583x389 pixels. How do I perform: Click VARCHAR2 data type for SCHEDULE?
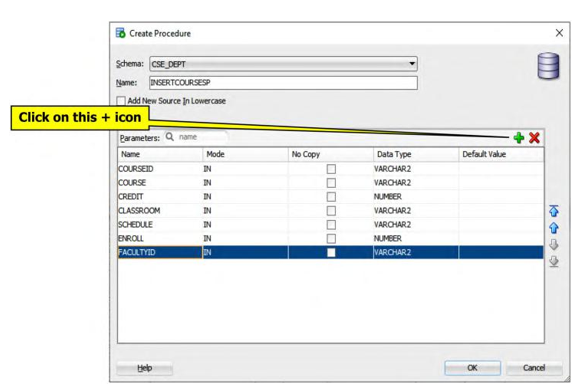416,225
